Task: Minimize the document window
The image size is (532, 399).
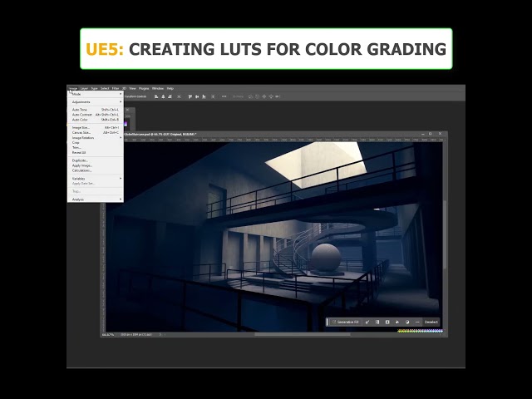Action: point(423,134)
